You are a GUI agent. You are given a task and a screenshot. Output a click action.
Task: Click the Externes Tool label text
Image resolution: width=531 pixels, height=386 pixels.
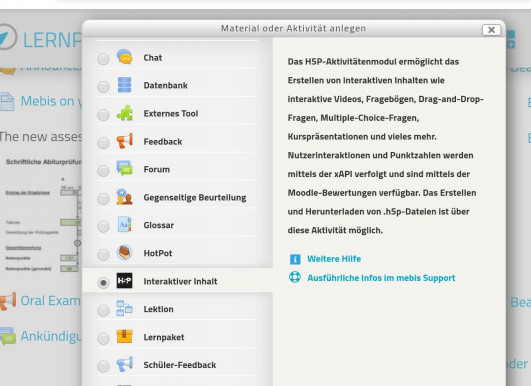coord(171,113)
